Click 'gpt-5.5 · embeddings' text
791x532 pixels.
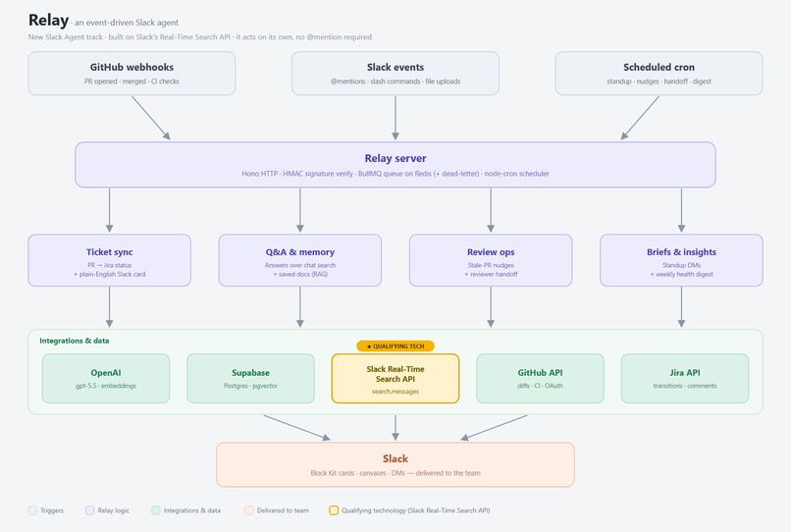(x=106, y=386)
